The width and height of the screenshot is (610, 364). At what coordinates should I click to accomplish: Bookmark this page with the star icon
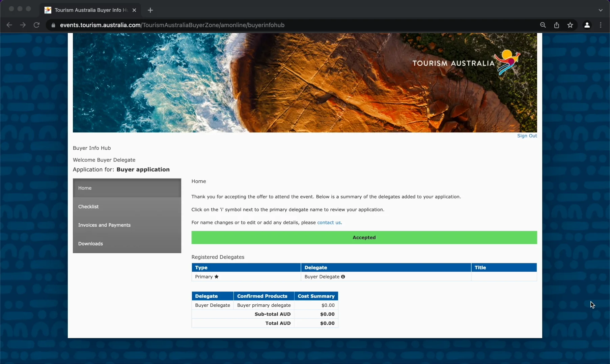[x=570, y=25]
